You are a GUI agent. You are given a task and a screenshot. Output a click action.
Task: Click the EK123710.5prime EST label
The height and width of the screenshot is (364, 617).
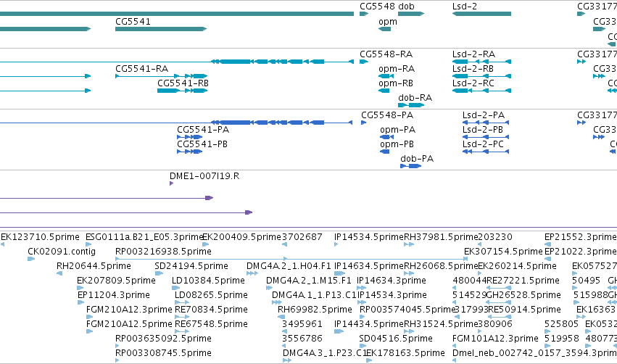[40, 237]
